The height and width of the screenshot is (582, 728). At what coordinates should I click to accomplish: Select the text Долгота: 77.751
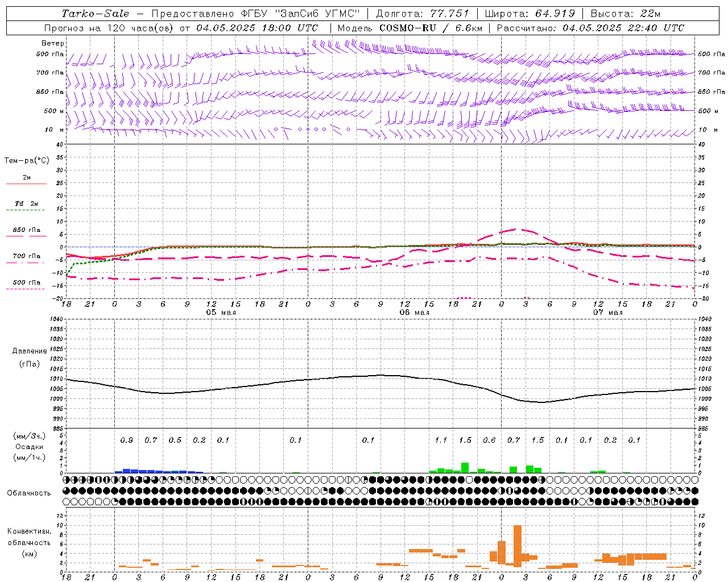423,14
